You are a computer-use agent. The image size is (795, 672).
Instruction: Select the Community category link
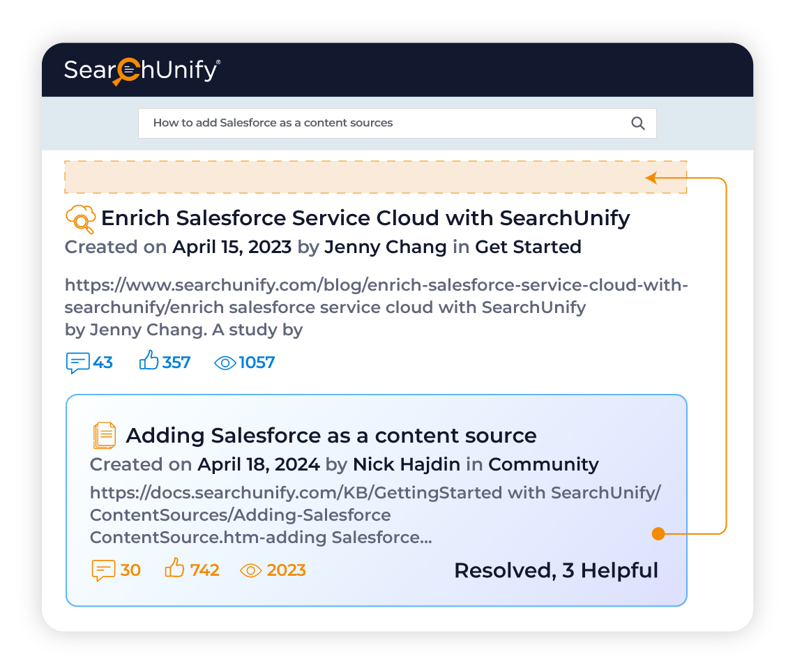pos(543,465)
